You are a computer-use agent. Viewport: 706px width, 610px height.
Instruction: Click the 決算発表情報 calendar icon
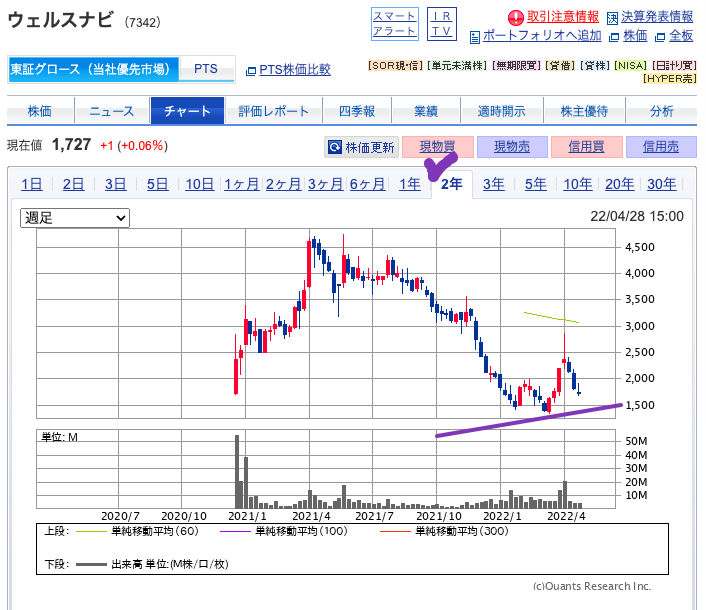(612, 18)
